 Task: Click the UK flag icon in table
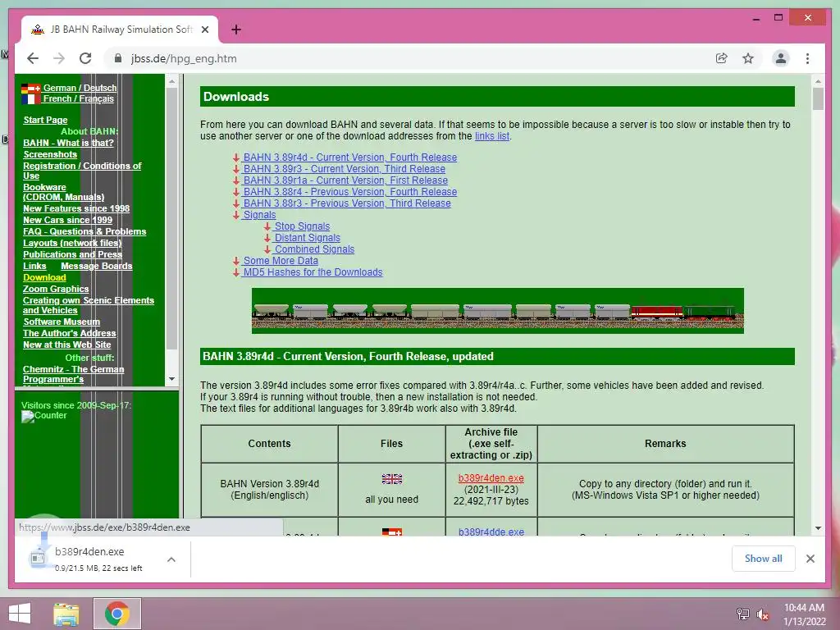pos(391,479)
